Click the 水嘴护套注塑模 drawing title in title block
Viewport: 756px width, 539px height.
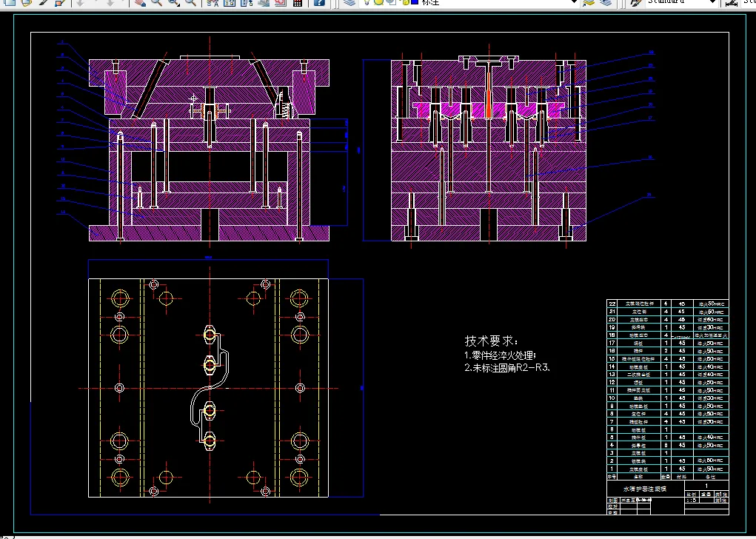645,489
